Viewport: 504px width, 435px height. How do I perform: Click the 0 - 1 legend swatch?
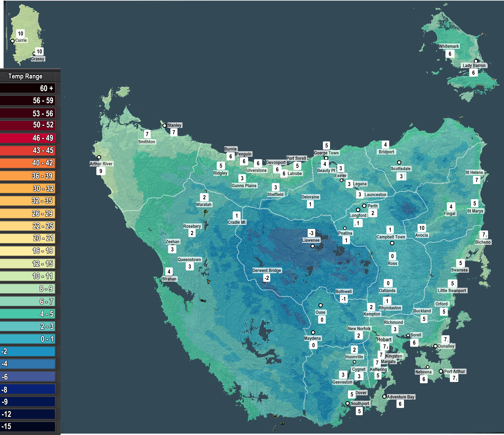pyautogui.click(x=28, y=339)
